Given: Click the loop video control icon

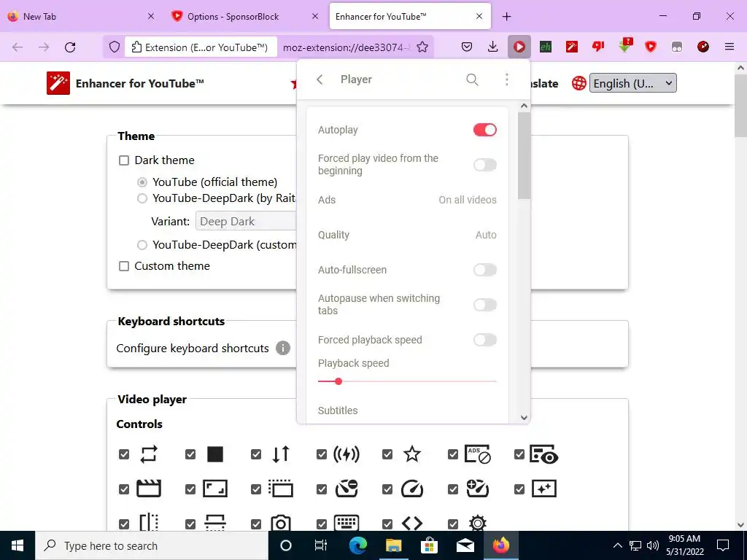Looking at the screenshot, I should pos(149,454).
